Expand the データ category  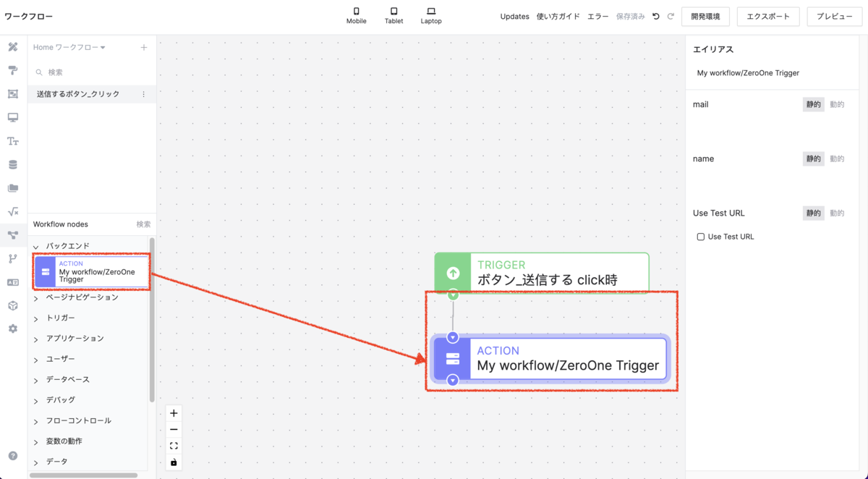(x=35, y=462)
